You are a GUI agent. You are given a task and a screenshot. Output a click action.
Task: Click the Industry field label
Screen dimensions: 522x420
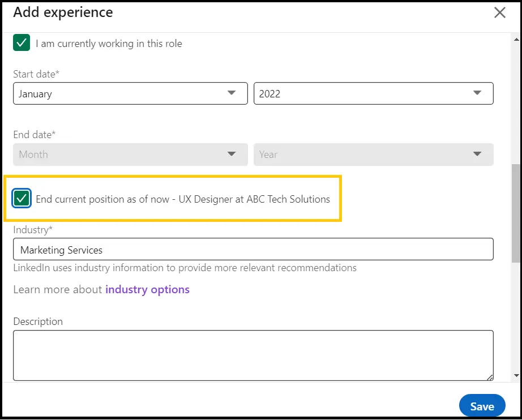pyautogui.click(x=32, y=230)
